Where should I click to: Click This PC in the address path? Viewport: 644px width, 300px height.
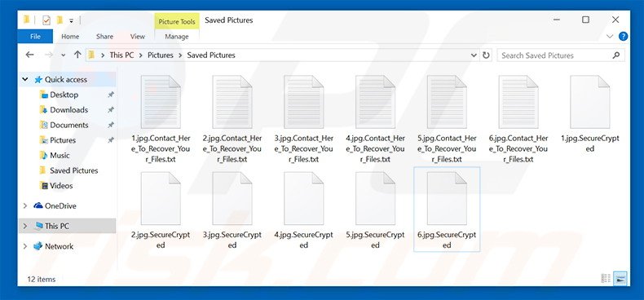tap(121, 55)
